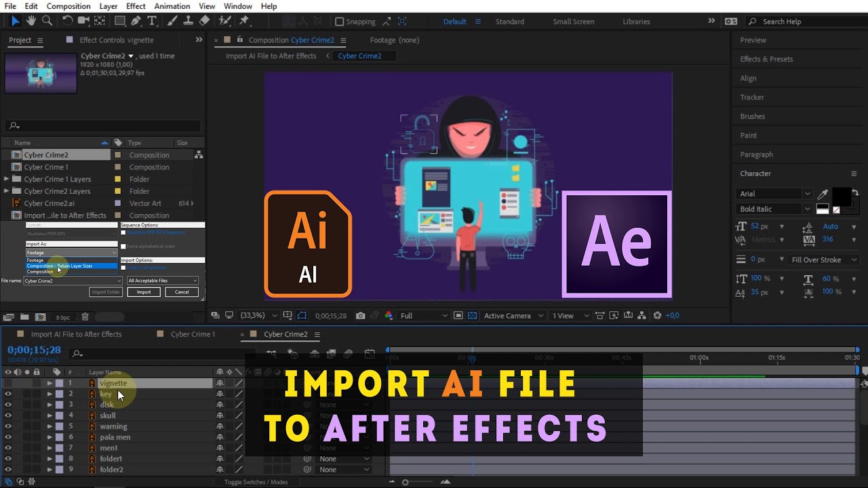Open the All Acceptable Files dropdown
The height and width of the screenshot is (488, 868).
[163, 281]
